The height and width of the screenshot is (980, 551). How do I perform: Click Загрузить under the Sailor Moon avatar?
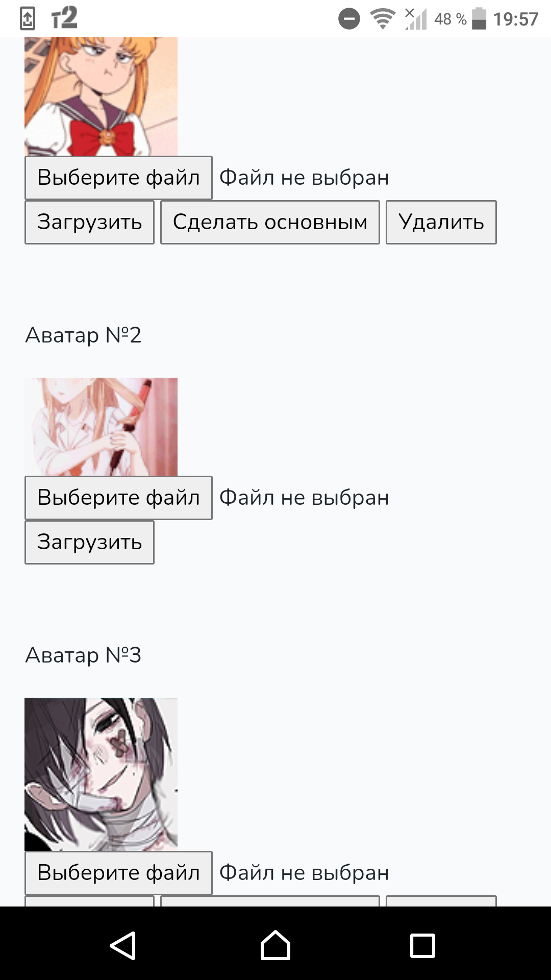point(89,222)
